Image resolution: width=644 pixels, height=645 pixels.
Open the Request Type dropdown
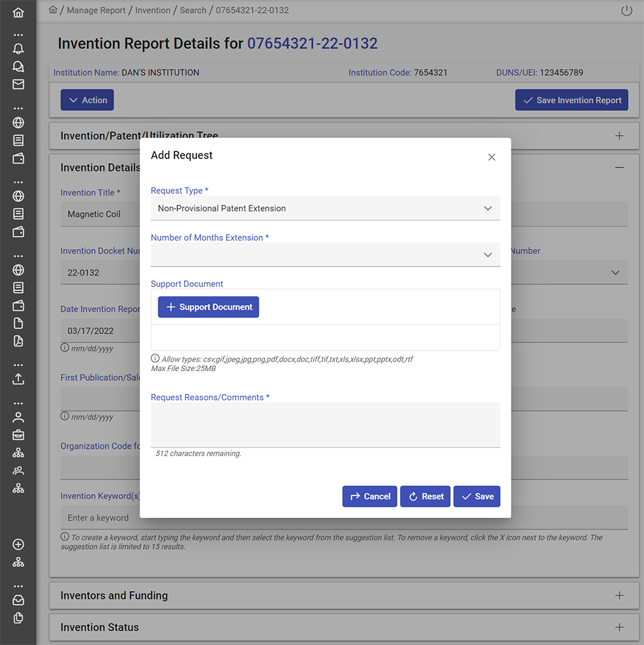point(325,208)
